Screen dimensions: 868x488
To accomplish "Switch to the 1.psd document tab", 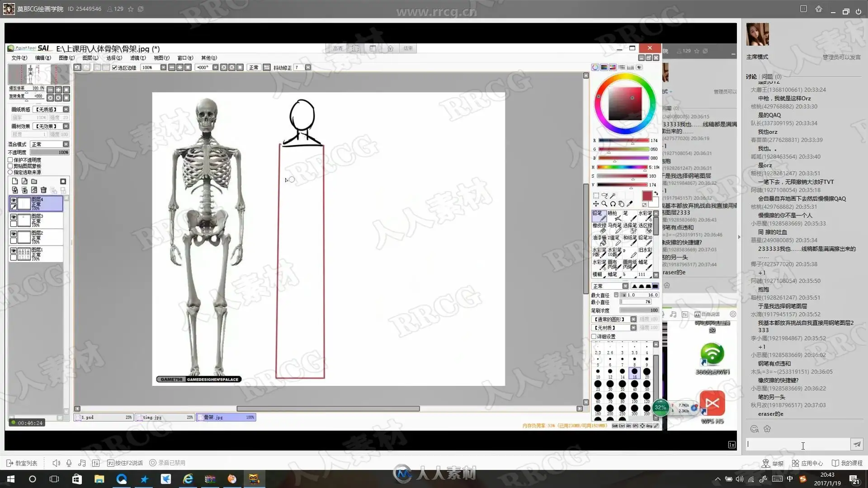I will 104,418.
